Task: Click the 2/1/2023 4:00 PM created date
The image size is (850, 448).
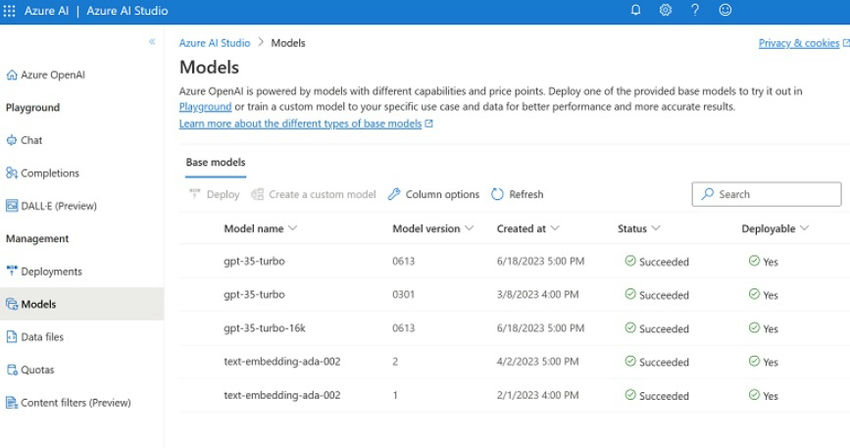Action: [x=538, y=395]
